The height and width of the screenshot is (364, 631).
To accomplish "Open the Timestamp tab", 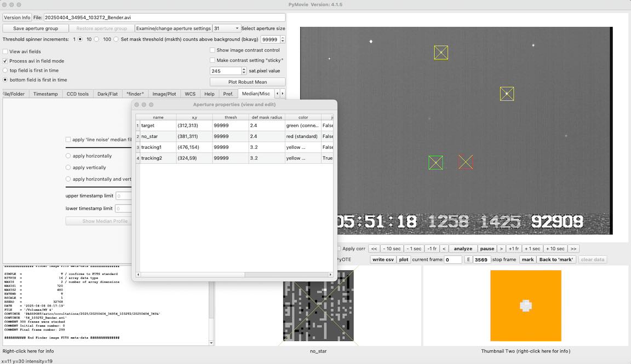I will click(x=45, y=94).
